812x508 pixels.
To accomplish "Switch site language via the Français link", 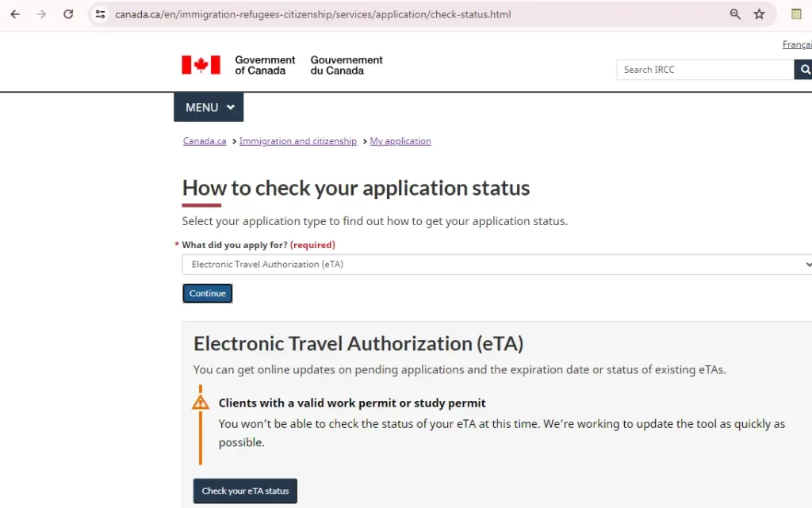I will pyautogui.click(x=796, y=44).
